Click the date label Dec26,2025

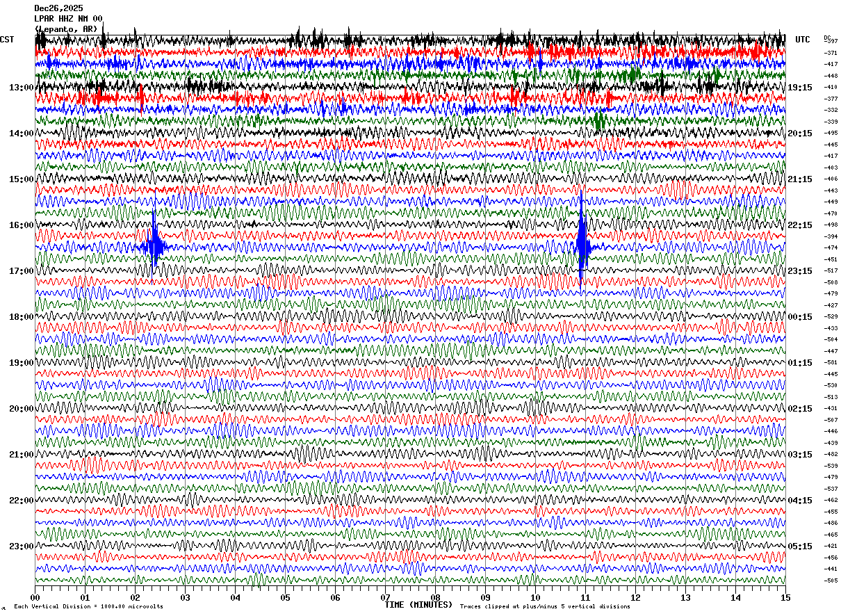point(58,8)
